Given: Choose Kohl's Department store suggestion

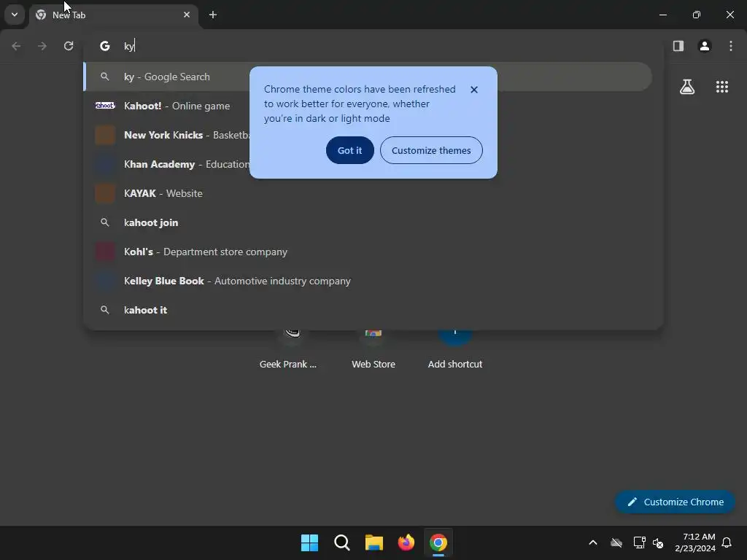Looking at the screenshot, I should click(368, 252).
